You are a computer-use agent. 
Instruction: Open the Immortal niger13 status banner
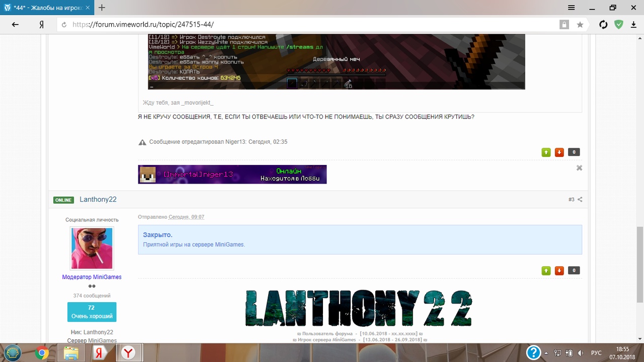pos(232,174)
